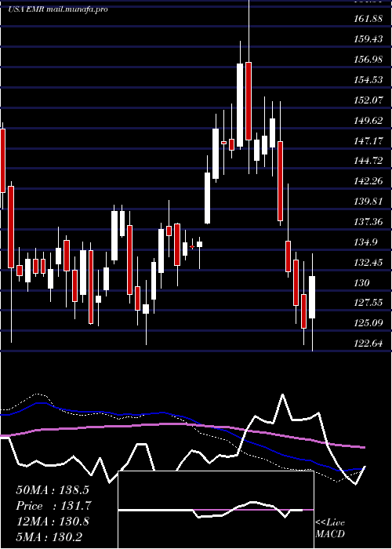Viewport: 392px width, 549px height.
Task: Click the <<Live MACD label
Action: click(x=330, y=529)
